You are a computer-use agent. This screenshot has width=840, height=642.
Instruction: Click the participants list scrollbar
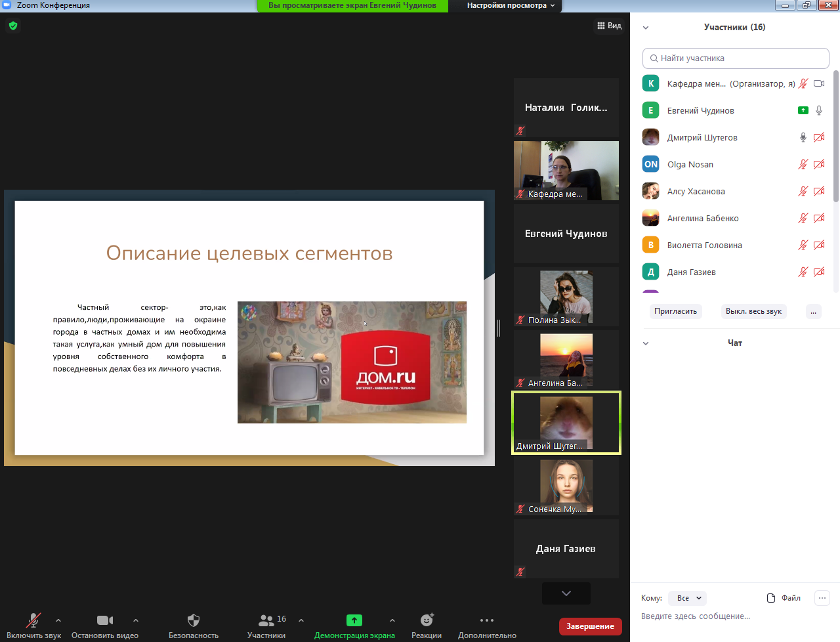[x=836, y=138]
